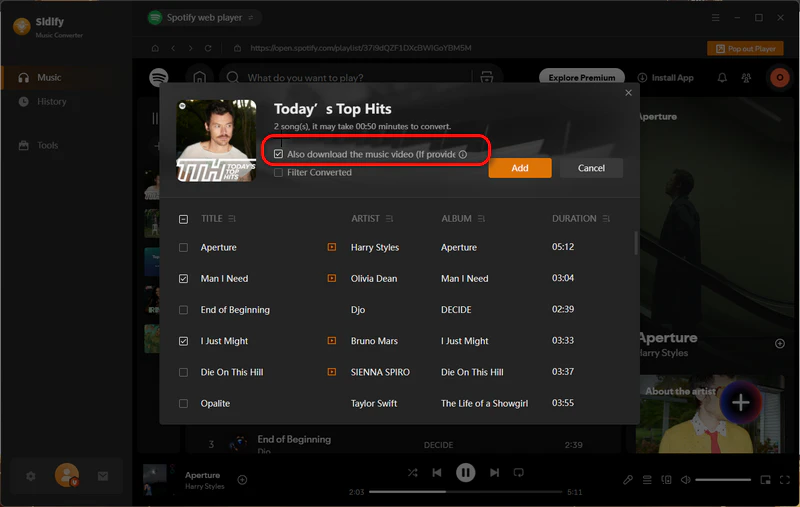Seek in the playback progress bar

tap(465, 492)
